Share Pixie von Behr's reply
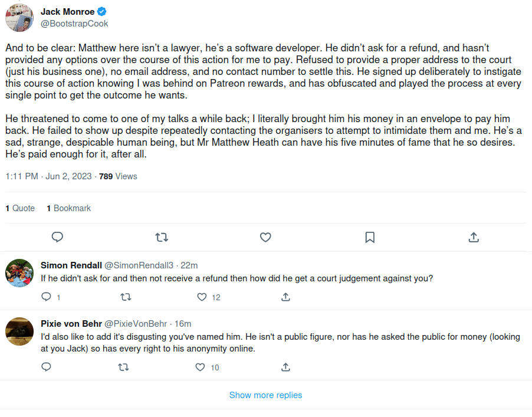The height and width of the screenshot is (417, 532). coord(285,367)
